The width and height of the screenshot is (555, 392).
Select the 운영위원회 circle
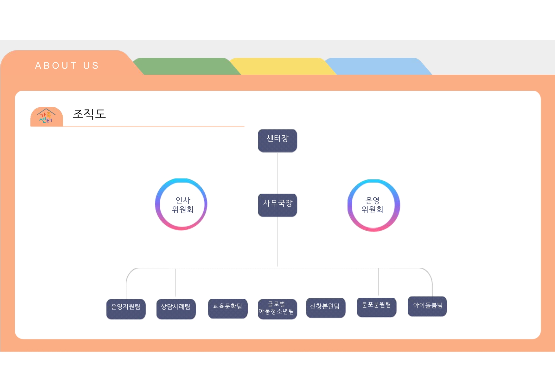(373, 205)
